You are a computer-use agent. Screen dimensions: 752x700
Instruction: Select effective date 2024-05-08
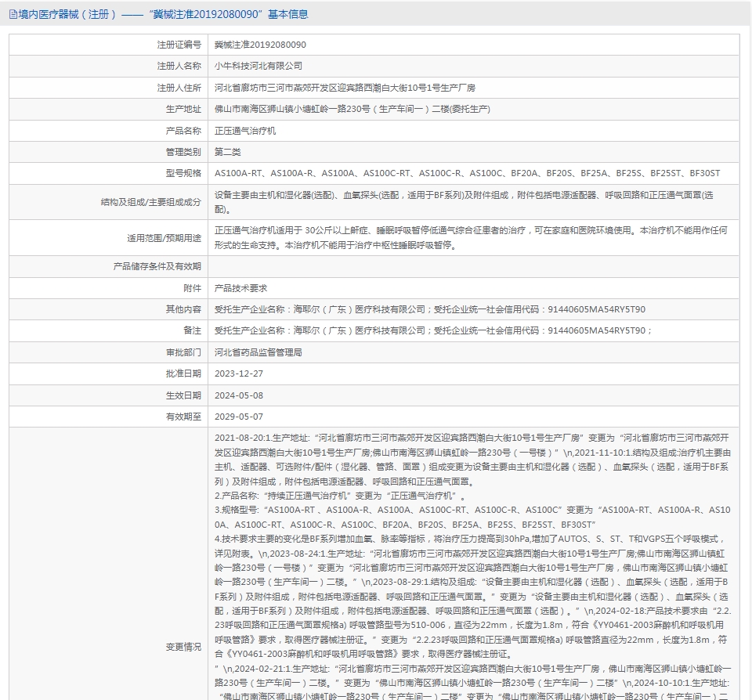coord(239,395)
